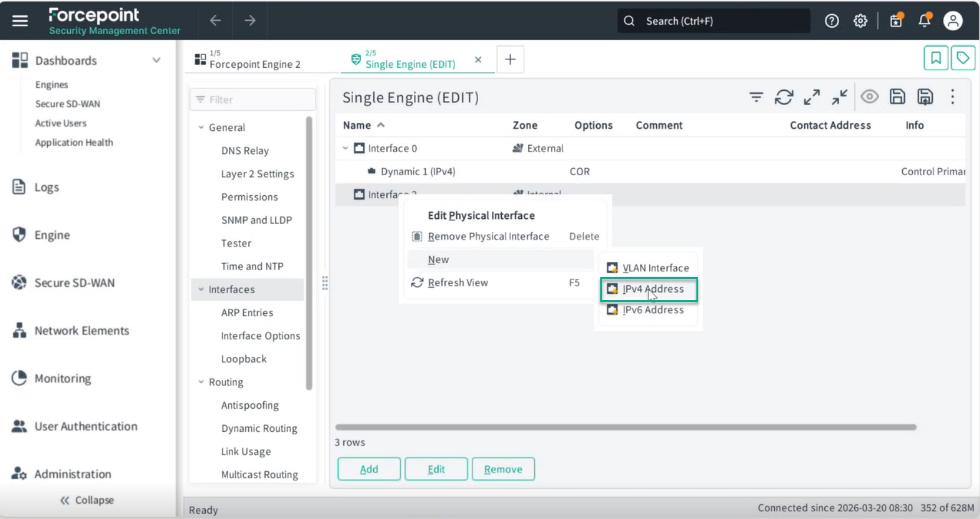Collapse the Interfaces tree group
This screenshot has height=519, width=980.
[201, 290]
